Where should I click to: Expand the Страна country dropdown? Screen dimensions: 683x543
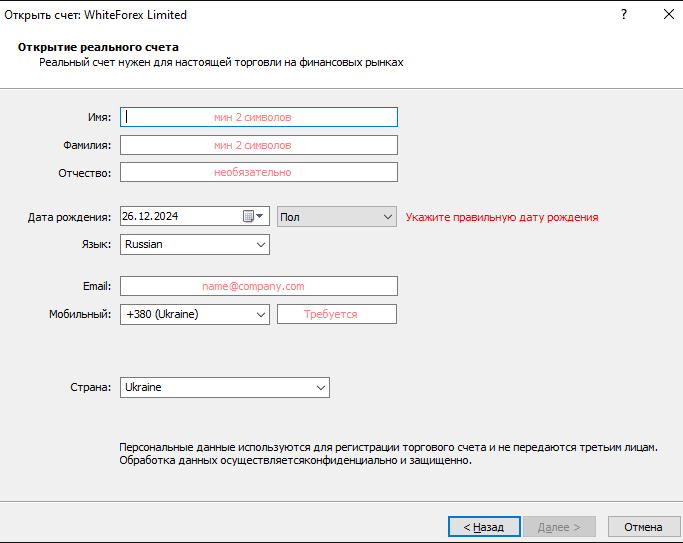pyautogui.click(x=225, y=387)
